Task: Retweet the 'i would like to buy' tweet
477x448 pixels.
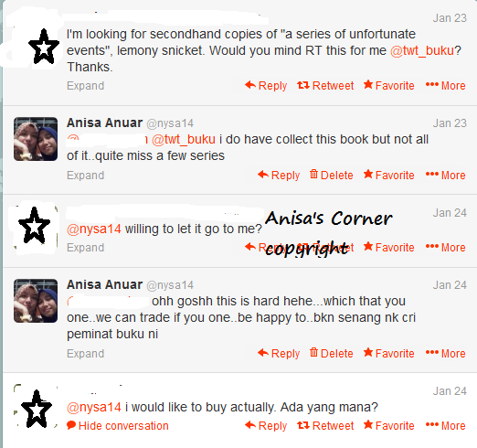Action: coord(325,426)
